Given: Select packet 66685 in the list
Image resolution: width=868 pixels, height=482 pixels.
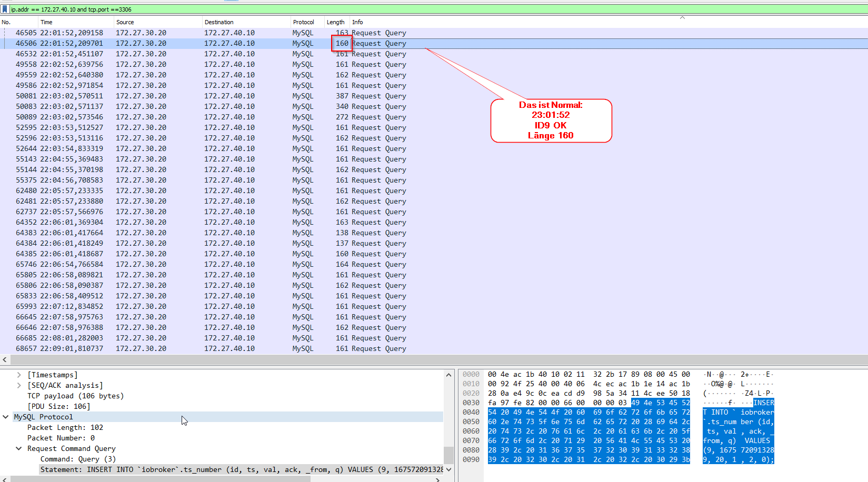Looking at the screenshot, I should coord(434,338).
